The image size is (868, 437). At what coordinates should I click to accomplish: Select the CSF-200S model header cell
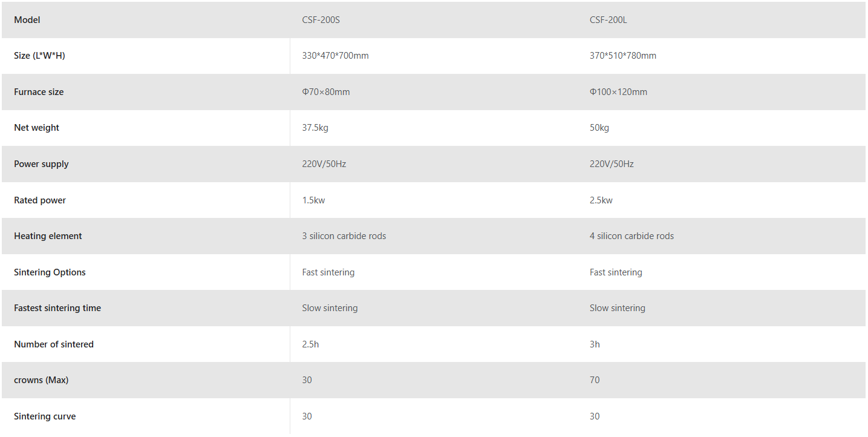(x=321, y=20)
